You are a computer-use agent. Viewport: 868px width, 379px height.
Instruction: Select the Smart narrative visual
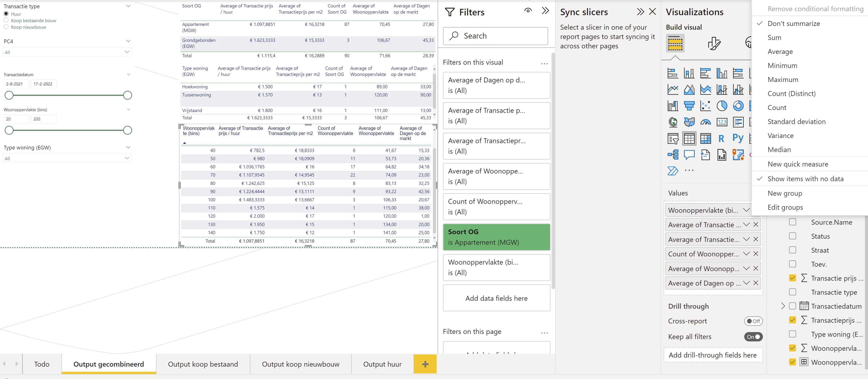pyautogui.click(x=705, y=155)
